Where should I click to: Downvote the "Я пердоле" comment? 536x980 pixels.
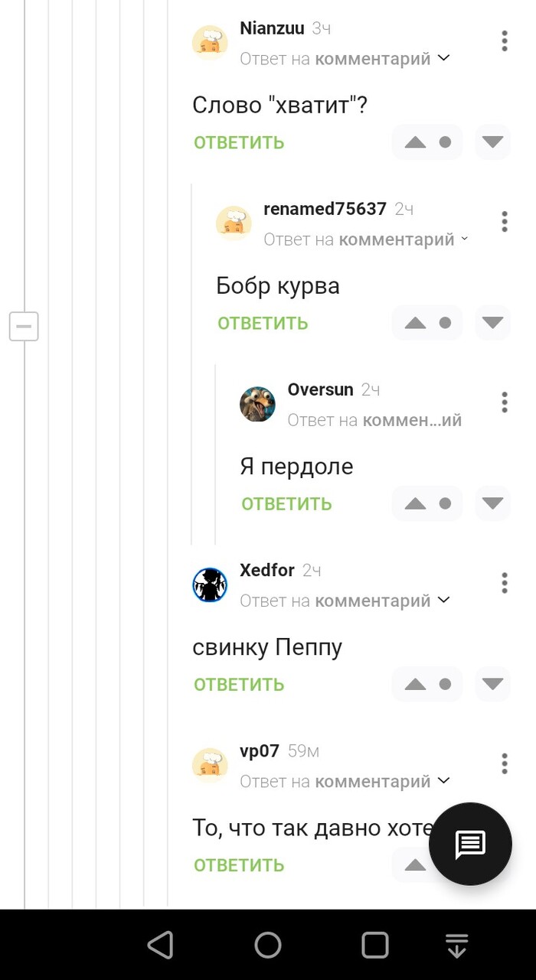click(x=492, y=503)
